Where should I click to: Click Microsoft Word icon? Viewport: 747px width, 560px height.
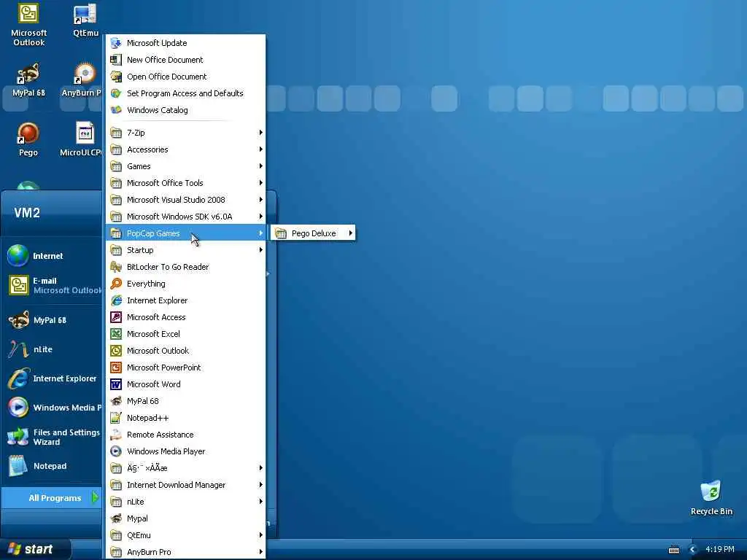(x=116, y=384)
